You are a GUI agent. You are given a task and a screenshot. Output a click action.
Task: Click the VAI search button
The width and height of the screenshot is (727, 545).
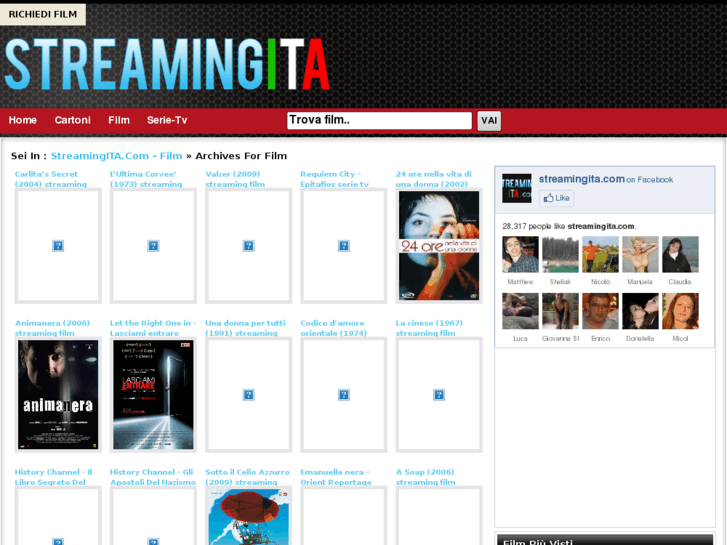click(489, 121)
